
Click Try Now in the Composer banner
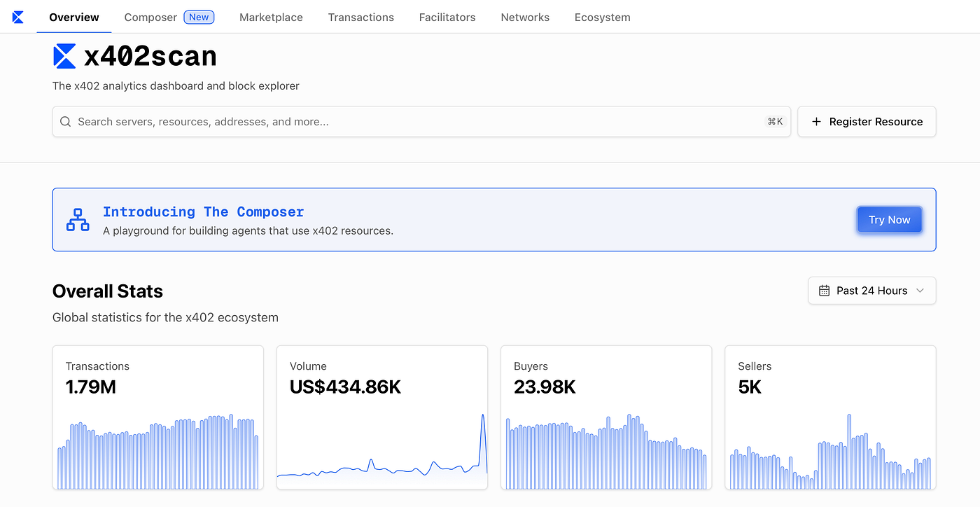point(890,220)
